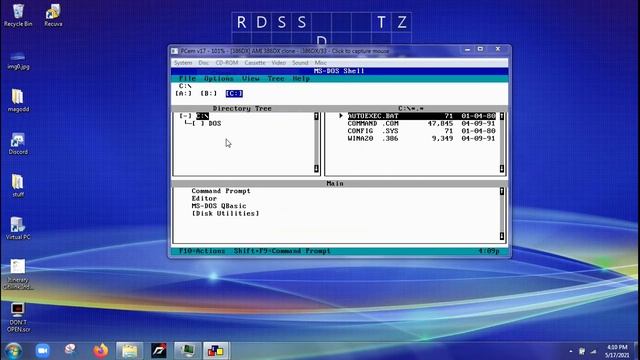This screenshot has width=640, height=360.
Task: Open the PCem Cassette menu
Action: click(255, 63)
